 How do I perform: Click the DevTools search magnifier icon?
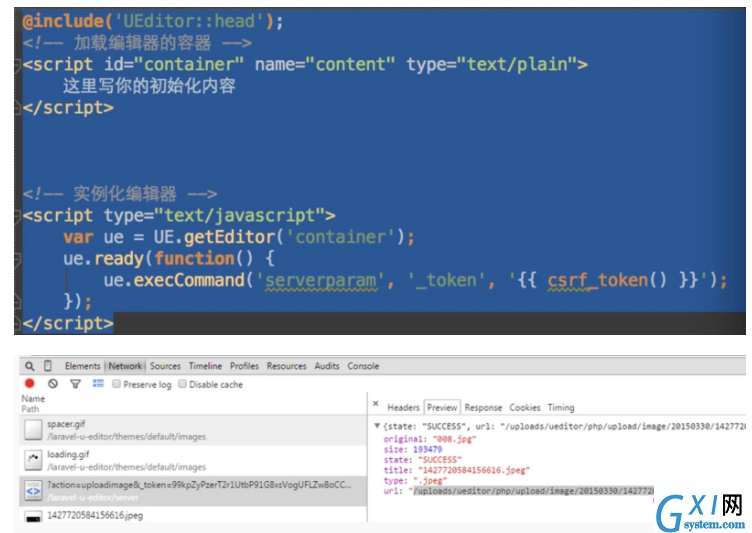30,366
